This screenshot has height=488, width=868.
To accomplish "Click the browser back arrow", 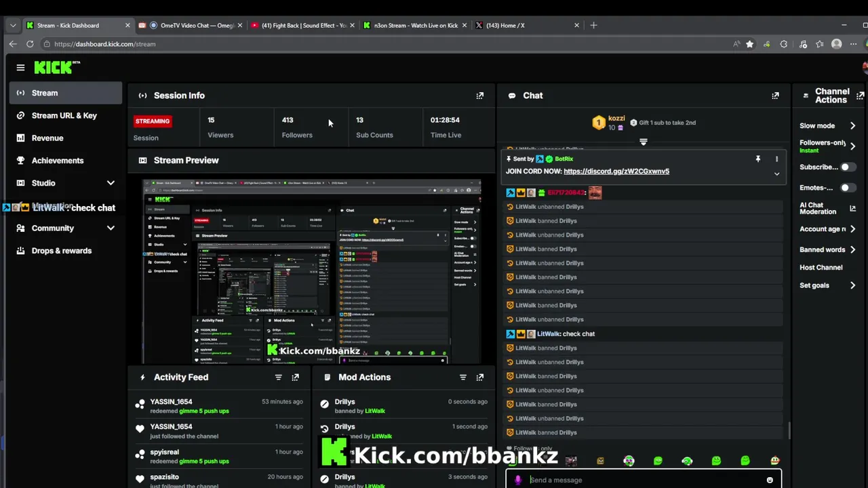I will (x=13, y=44).
